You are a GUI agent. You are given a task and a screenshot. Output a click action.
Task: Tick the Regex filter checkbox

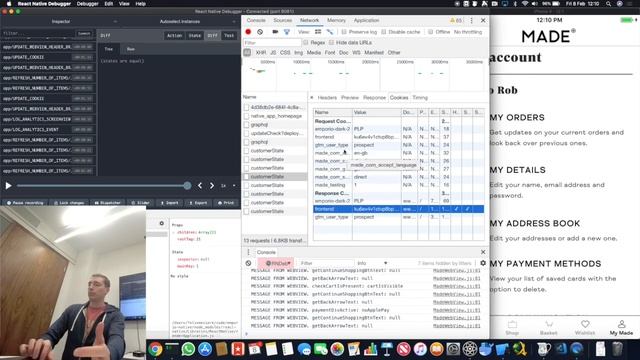coord(306,42)
